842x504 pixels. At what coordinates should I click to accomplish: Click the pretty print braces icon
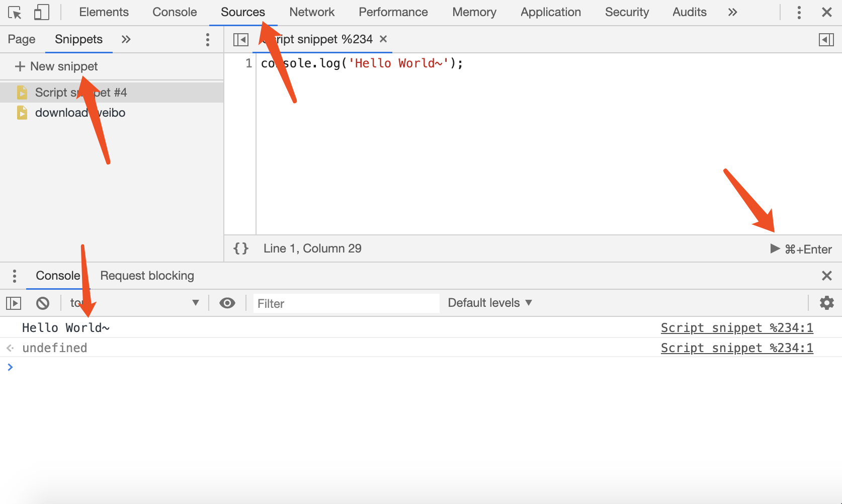(241, 248)
